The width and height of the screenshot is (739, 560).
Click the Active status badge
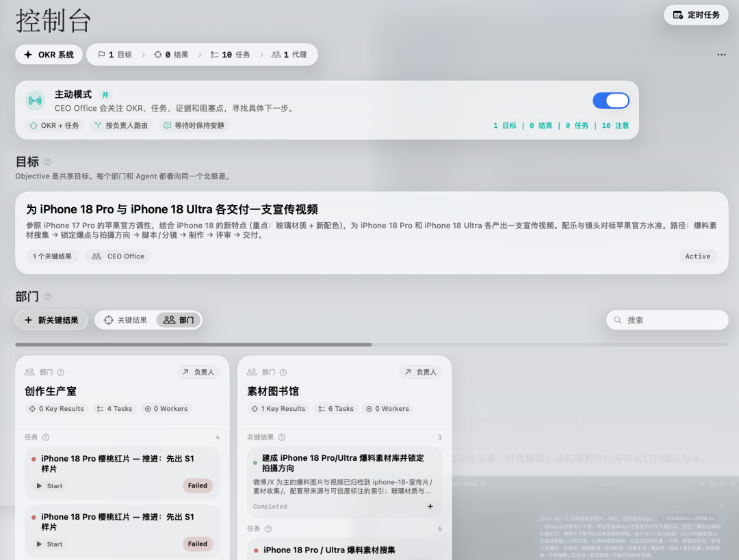(x=697, y=256)
